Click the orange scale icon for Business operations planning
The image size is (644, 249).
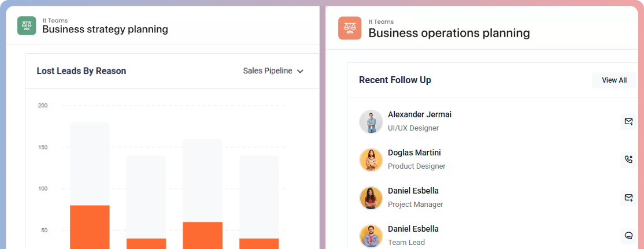(x=350, y=28)
